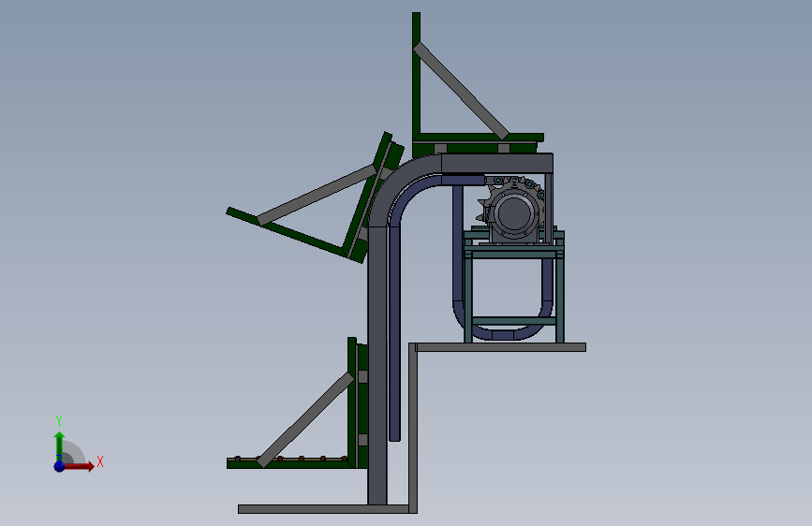This screenshot has height=526, width=812.
Task: Select the blue chain loop beneath the motor frame
Action: pyautogui.click(x=504, y=334)
